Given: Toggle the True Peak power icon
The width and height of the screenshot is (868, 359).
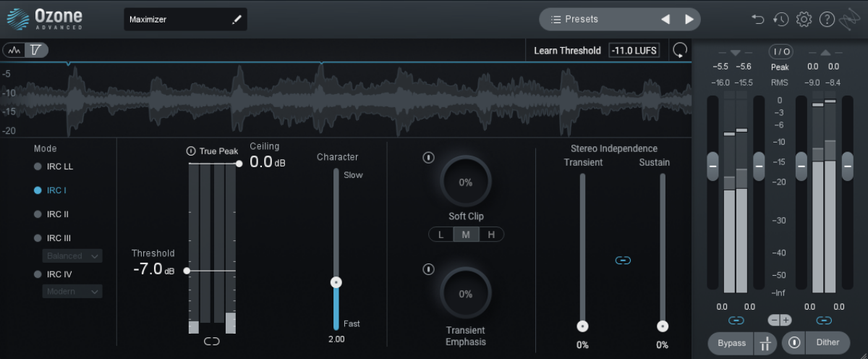Looking at the screenshot, I should click(x=191, y=151).
